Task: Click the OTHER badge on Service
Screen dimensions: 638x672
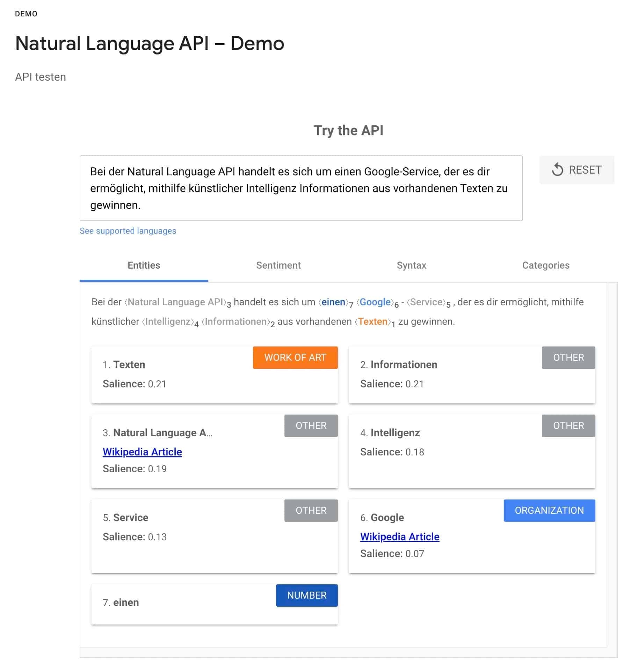Action: coord(311,510)
